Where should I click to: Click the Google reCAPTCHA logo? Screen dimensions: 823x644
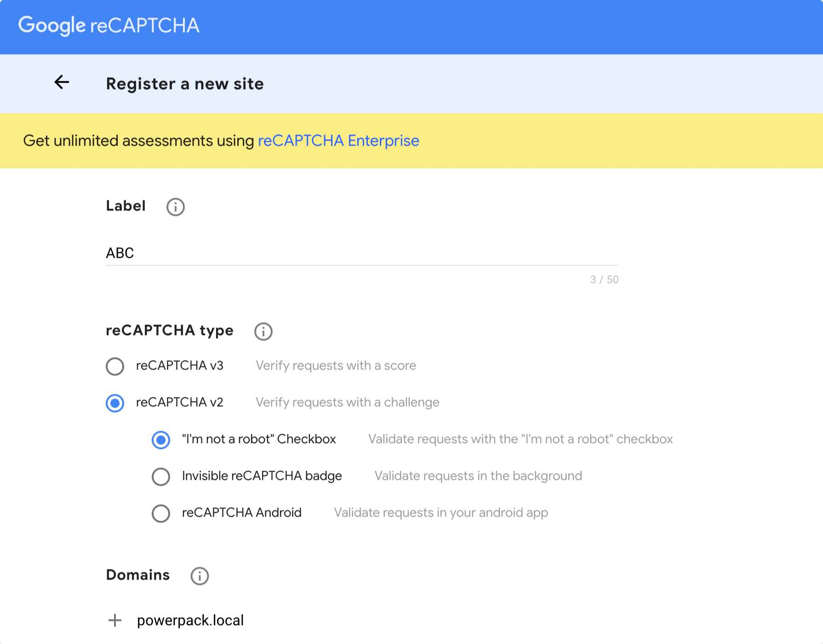pyautogui.click(x=109, y=26)
